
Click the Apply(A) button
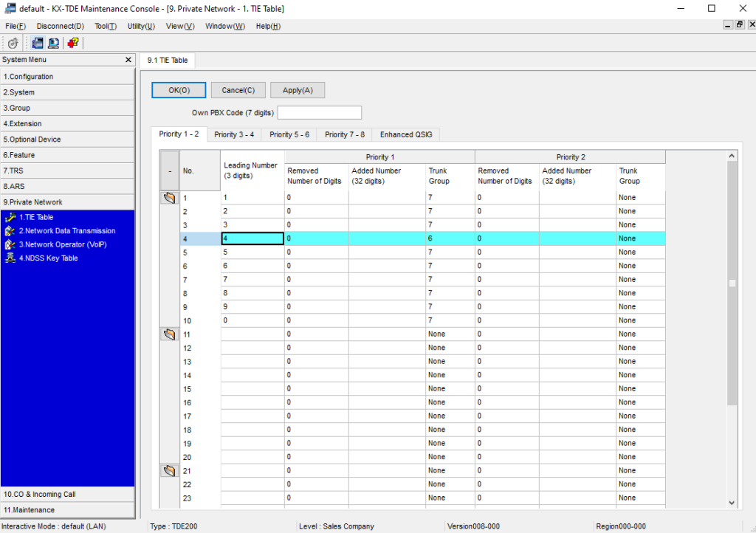298,90
